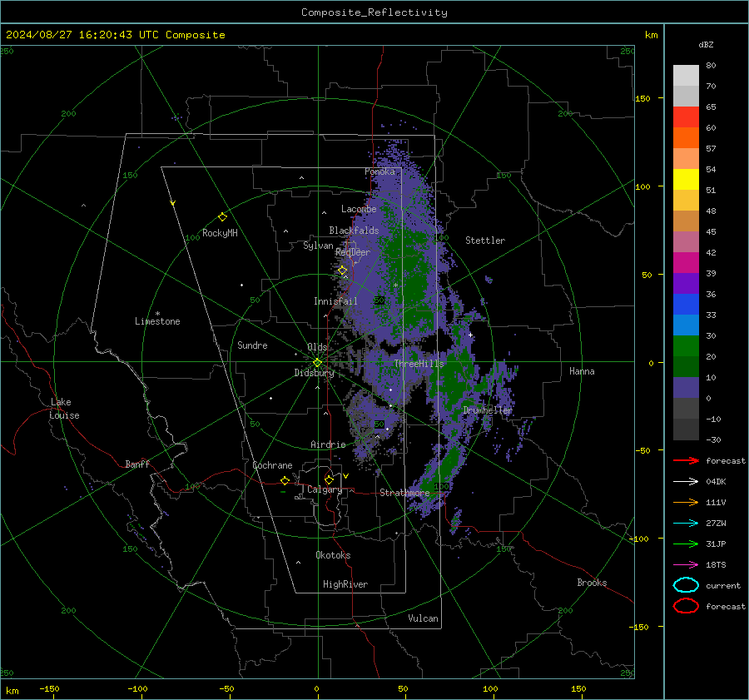Click the current legend label

[723, 585]
